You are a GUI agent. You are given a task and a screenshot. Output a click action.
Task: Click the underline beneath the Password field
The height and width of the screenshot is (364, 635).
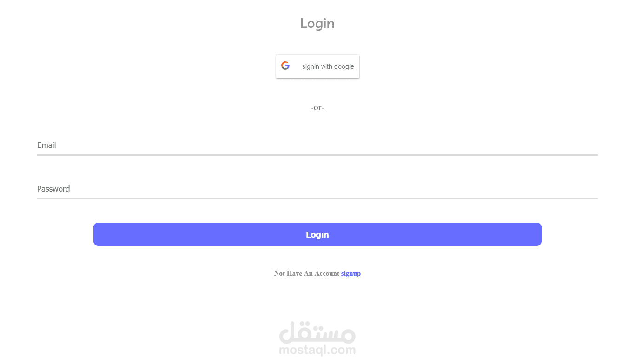tap(317, 199)
